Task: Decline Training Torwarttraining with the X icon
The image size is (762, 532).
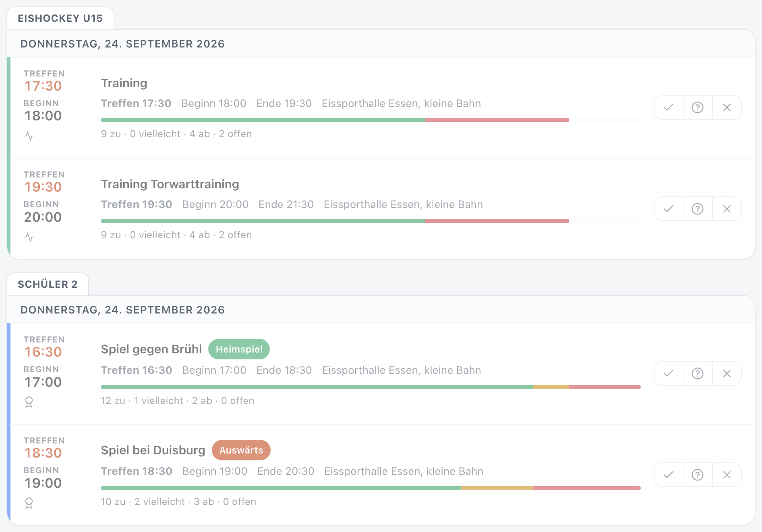Action: pyautogui.click(x=727, y=209)
